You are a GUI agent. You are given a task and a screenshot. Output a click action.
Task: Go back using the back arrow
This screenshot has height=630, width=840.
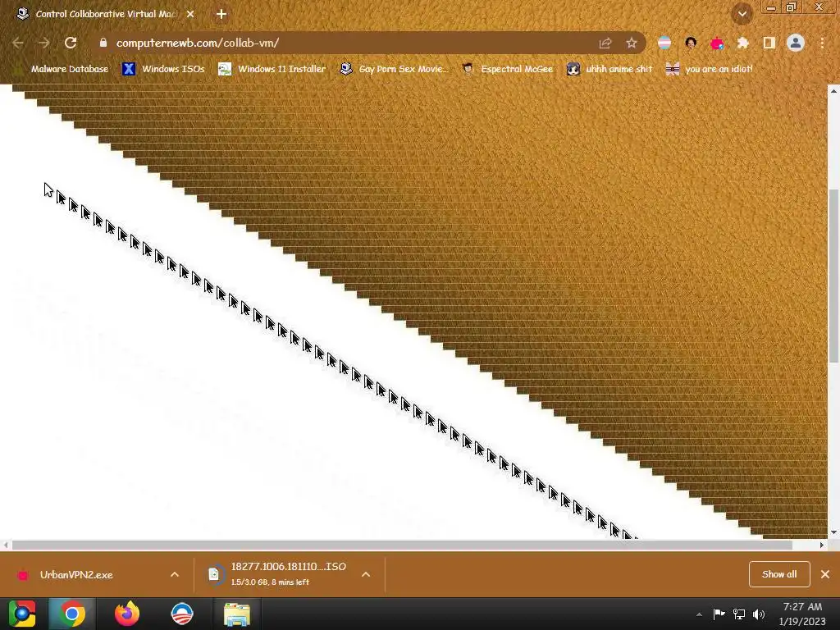point(18,43)
